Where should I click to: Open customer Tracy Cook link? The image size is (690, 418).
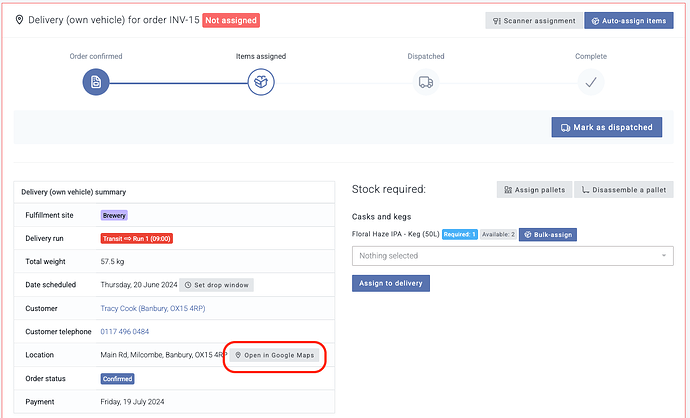pyautogui.click(x=153, y=308)
